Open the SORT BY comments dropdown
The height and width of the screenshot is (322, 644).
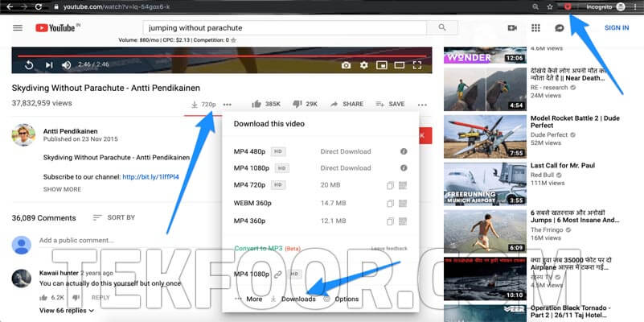[114, 217]
